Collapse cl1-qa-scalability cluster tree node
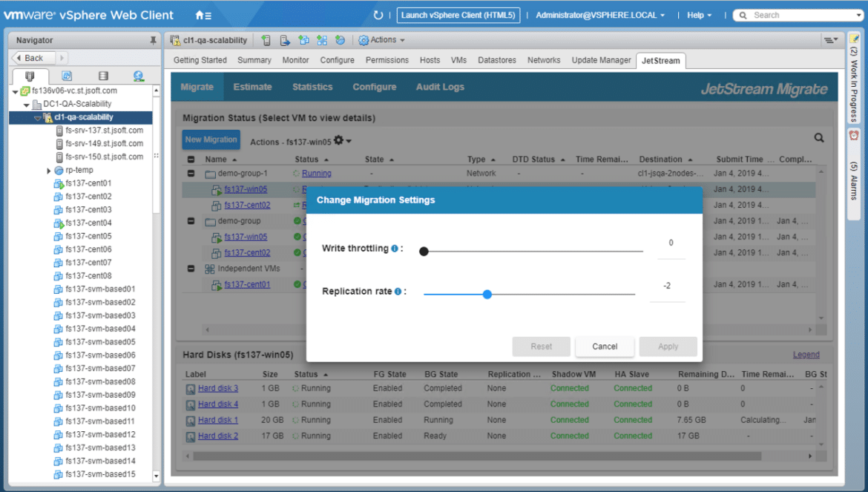868x492 pixels. click(37, 118)
